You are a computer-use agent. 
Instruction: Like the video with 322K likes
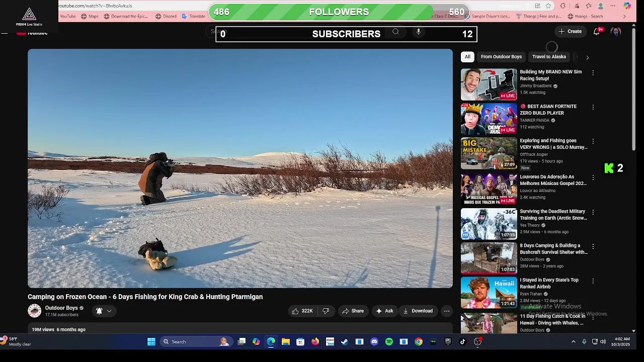pyautogui.click(x=302, y=311)
